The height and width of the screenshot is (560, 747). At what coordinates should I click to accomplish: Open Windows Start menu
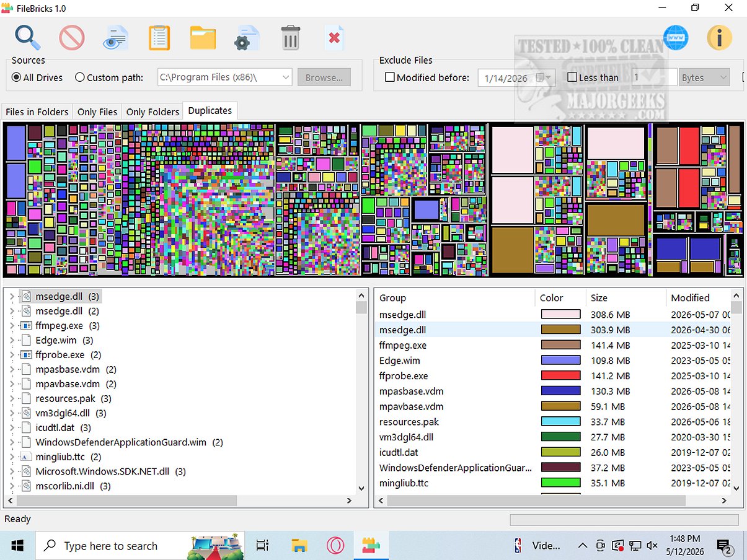point(17,546)
